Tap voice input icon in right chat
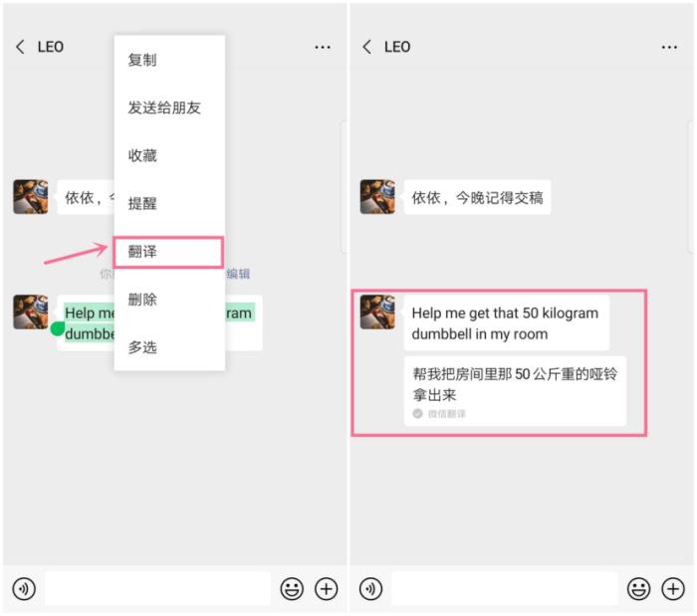 pos(370,588)
